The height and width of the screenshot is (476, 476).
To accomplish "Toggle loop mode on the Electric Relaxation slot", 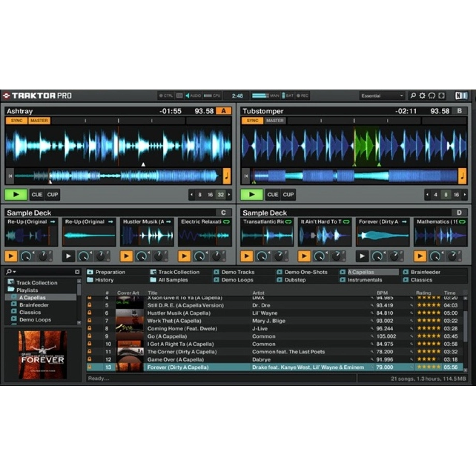I will tap(227, 222).
